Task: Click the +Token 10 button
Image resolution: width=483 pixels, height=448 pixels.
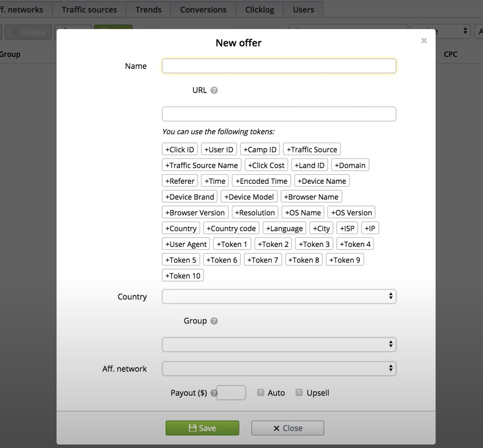Action: (182, 275)
